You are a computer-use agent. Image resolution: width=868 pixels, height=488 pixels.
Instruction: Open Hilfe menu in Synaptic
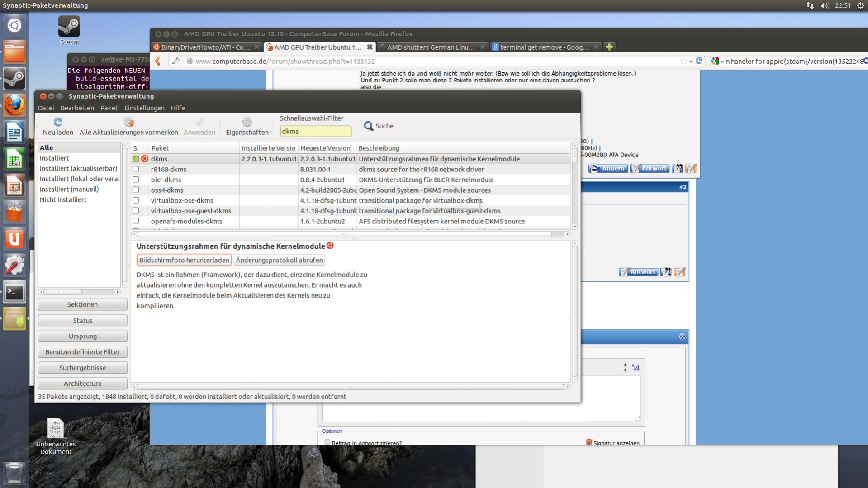(178, 108)
